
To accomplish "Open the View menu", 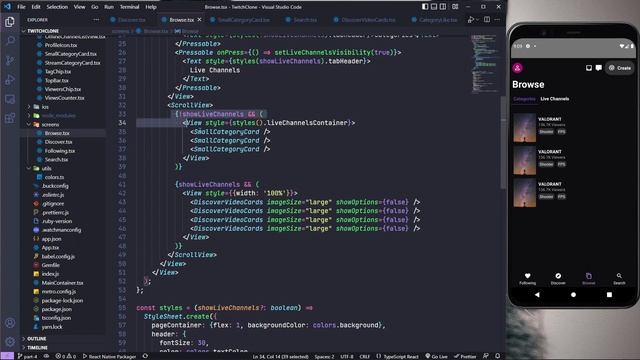I will [79, 7].
